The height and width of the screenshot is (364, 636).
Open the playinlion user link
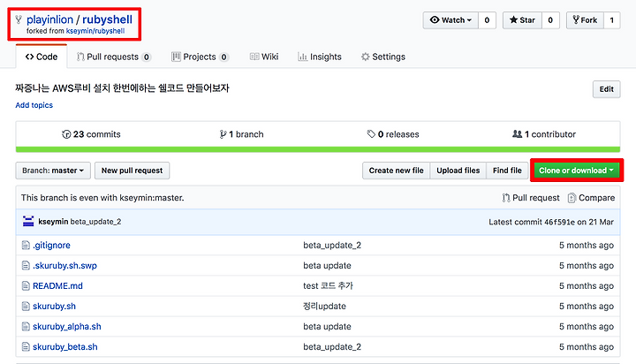(49, 19)
